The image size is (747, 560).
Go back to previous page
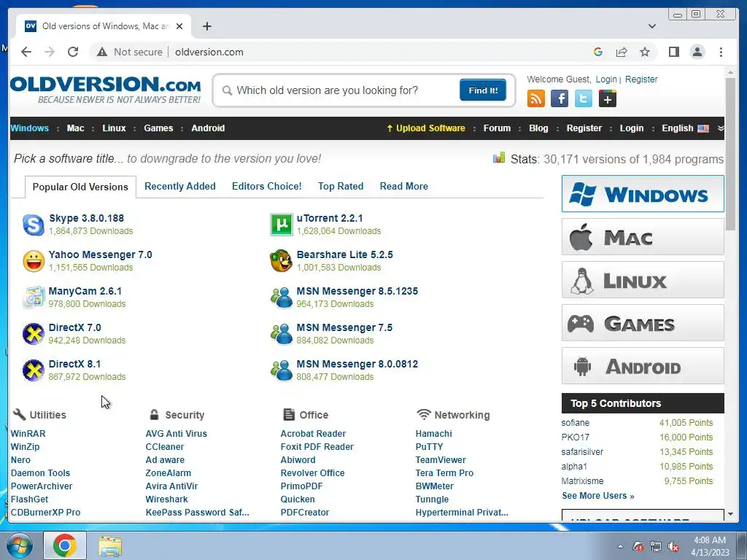pos(26,52)
